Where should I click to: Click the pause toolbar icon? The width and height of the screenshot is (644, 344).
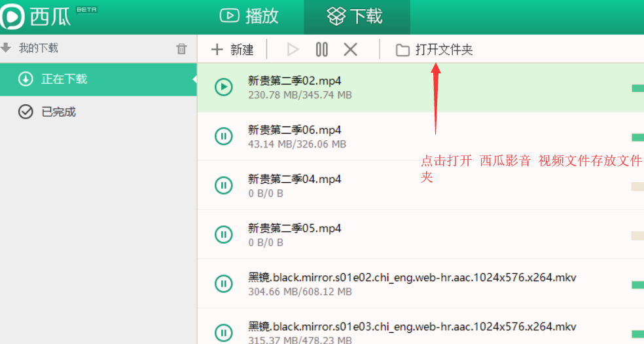[321, 50]
